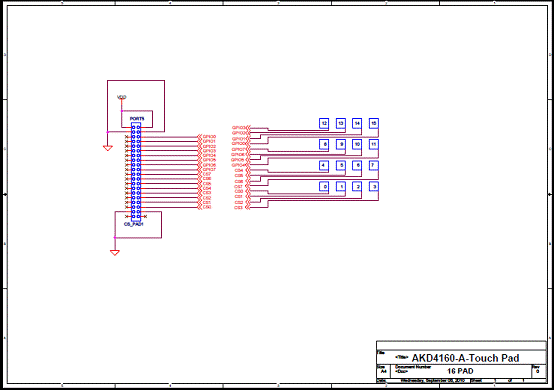Viewport: 554px width, 390px height.
Task: Click the VDD power symbol
Action: pos(122,97)
